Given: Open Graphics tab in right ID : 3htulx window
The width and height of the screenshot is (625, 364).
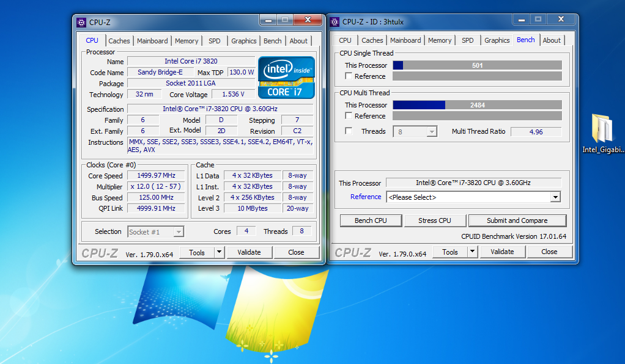Looking at the screenshot, I should (497, 40).
